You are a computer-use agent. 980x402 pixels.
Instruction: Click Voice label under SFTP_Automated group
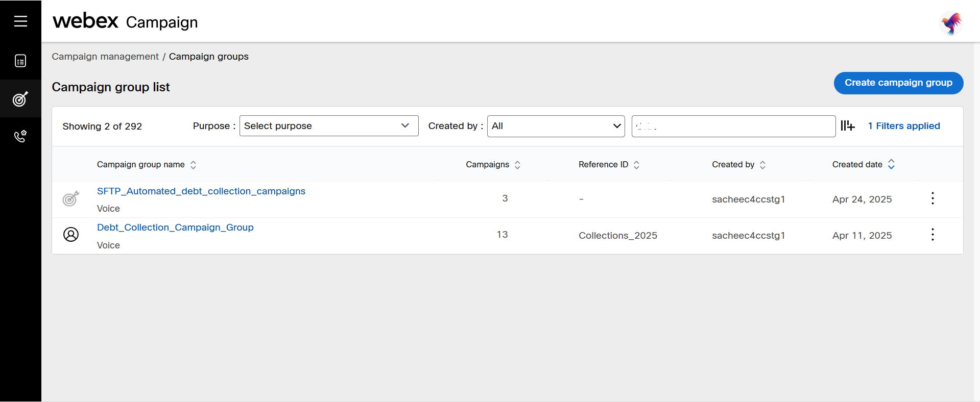point(108,209)
